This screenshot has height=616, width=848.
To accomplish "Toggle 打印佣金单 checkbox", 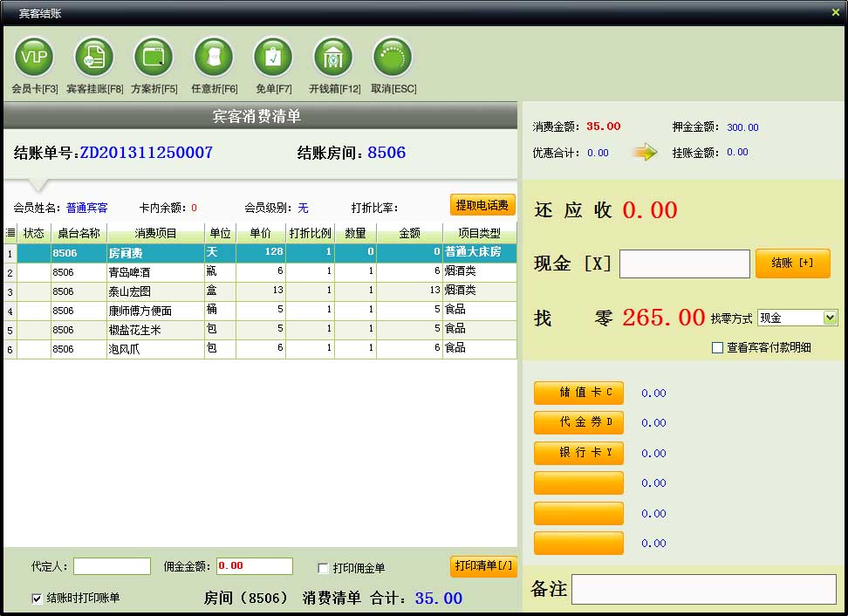I will (324, 569).
